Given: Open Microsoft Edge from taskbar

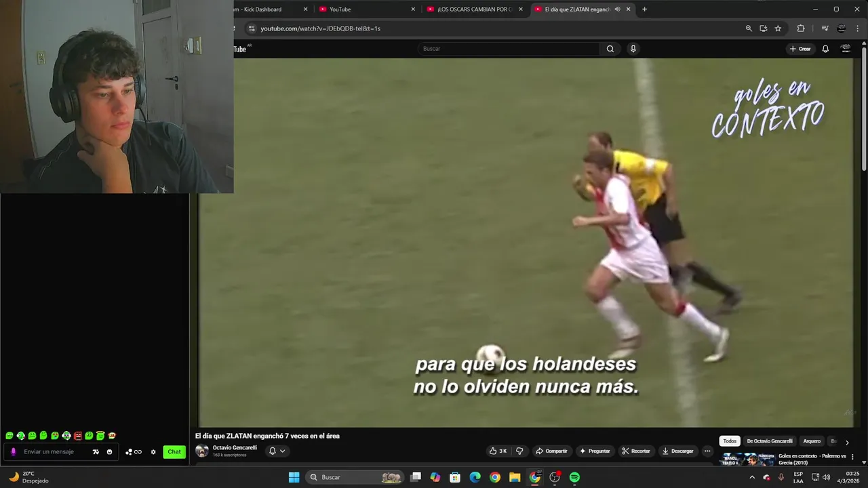Looking at the screenshot, I should [475, 477].
